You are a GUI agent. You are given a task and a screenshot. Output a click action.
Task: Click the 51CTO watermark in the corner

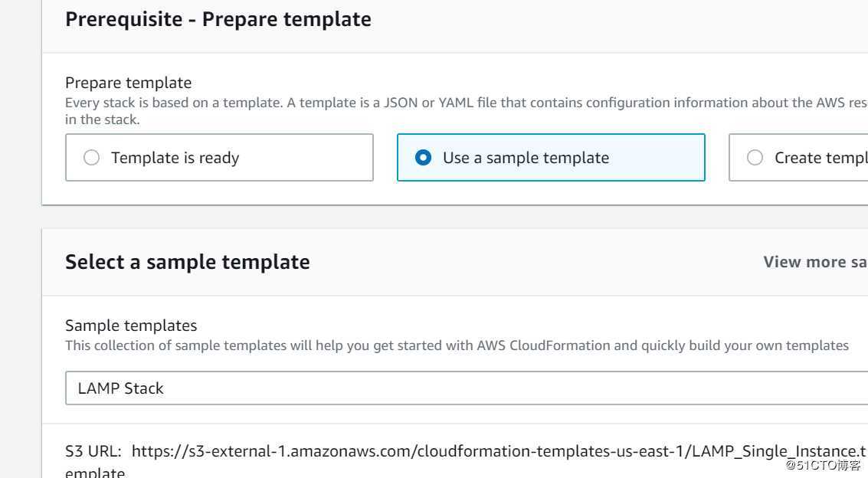pyautogui.click(x=824, y=465)
